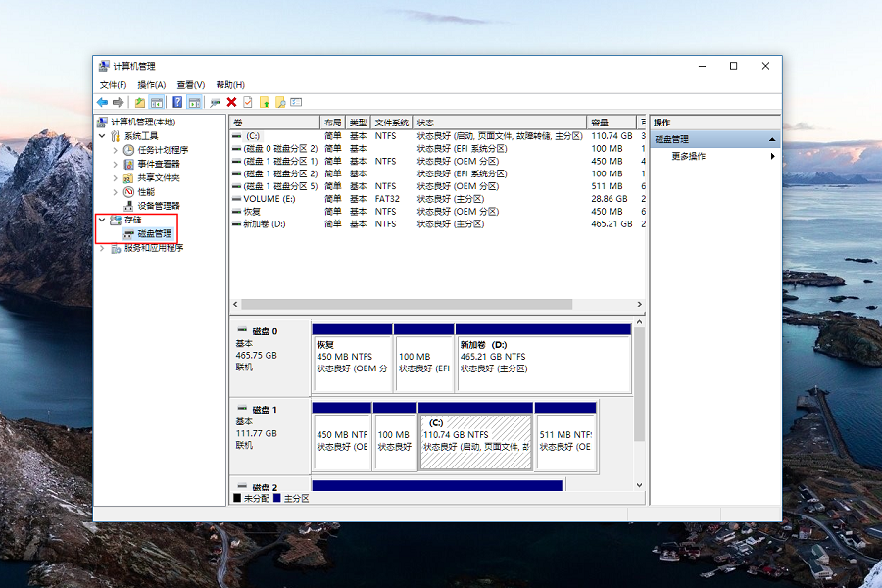Click the volume list scroll right arrow
The image size is (882, 588).
640,304
